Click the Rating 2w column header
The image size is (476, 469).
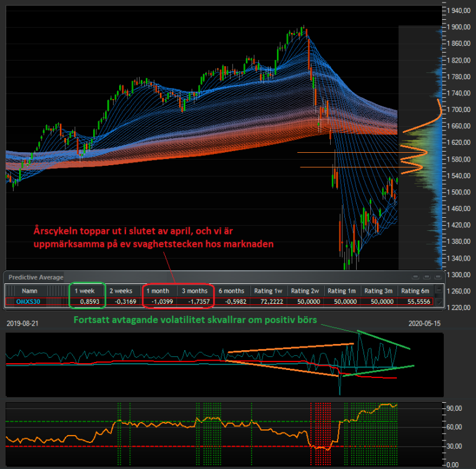pos(305,291)
